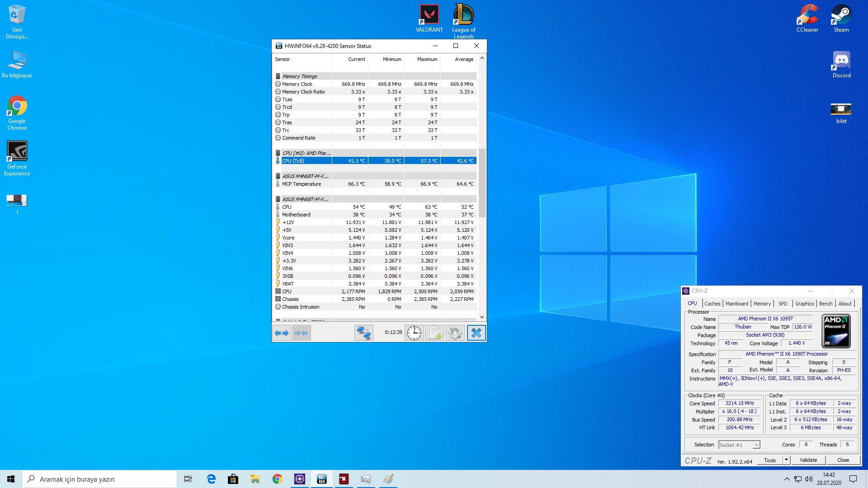The width and height of the screenshot is (868, 488).
Task: Select the VBAT voltage row
Action: coord(375,284)
